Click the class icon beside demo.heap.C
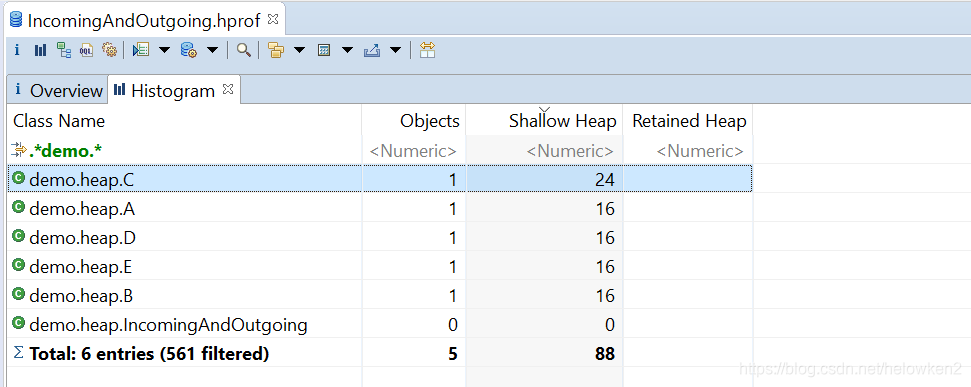Screen dimensions: 971x387 pos(19,178)
